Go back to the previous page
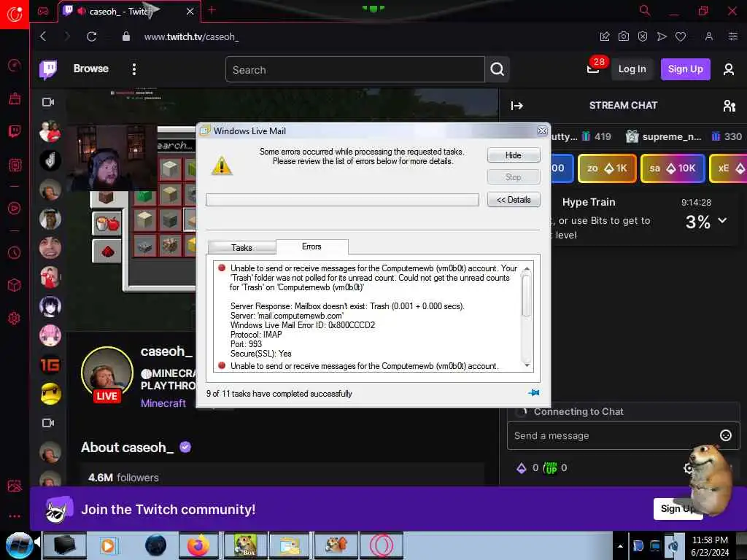747x560 pixels. click(x=43, y=36)
